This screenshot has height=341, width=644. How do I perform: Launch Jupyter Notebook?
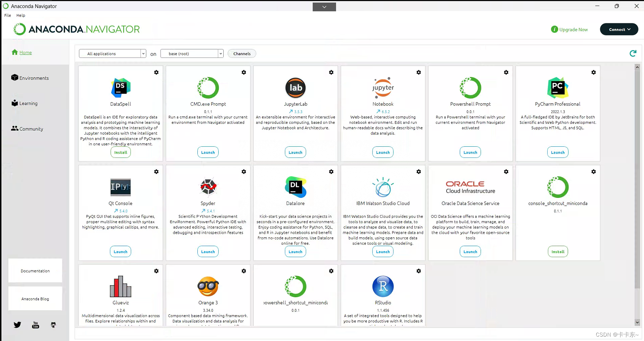pyautogui.click(x=383, y=152)
